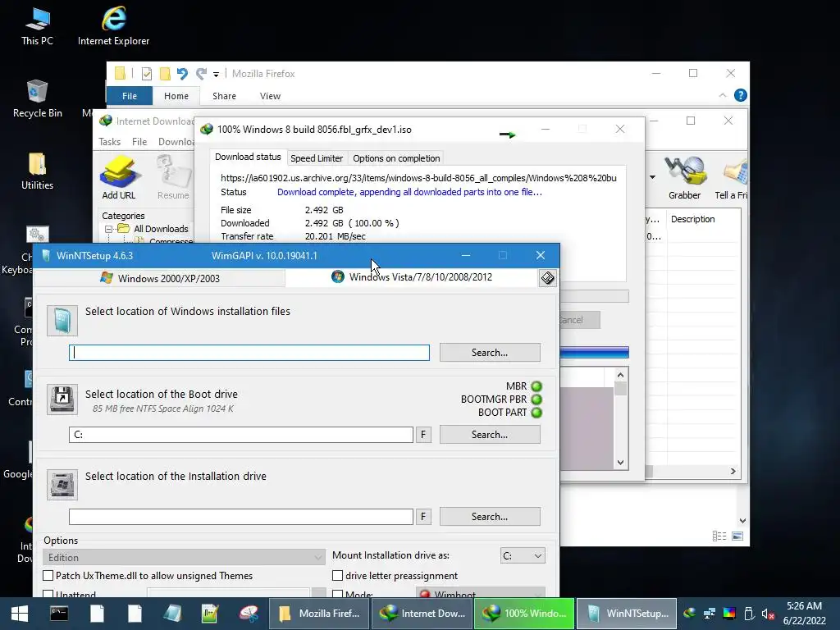This screenshot has height=630, width=840.
Task: Click the installation files path input field
Action: point(249,353)
